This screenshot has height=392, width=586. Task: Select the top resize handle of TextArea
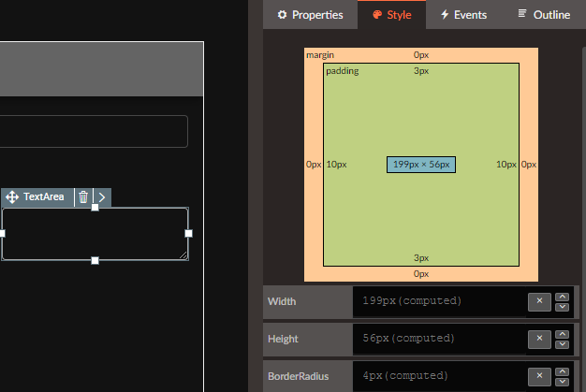click(x=95, y=208)
